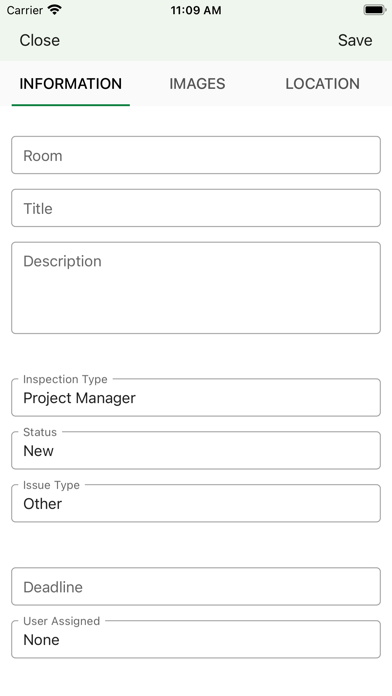
Task: Open the Issue Type picker showing Other
Action: tap(196, 503)
